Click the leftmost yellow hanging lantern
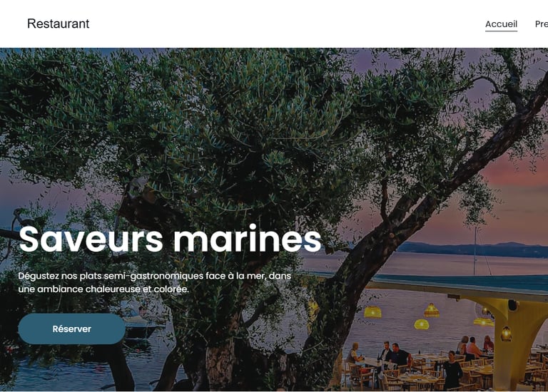This screenshot has width=548, height=392. (x=372, y=311)
